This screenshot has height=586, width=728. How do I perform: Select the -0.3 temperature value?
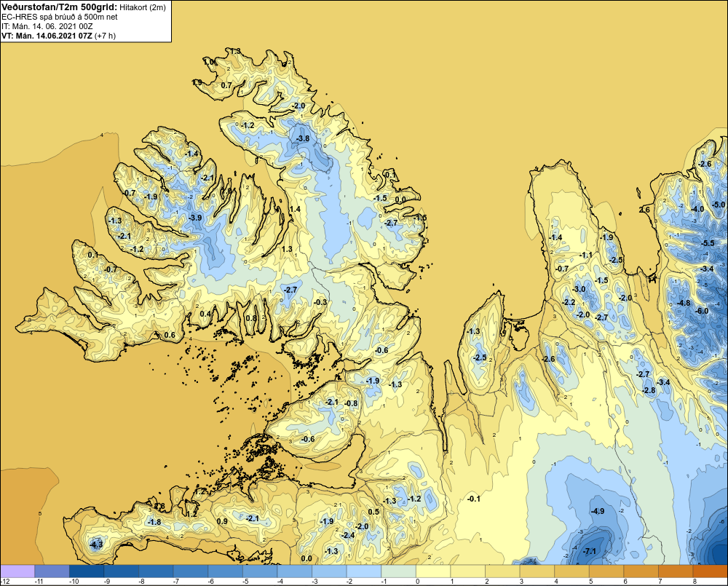click(x=320, y=302)
